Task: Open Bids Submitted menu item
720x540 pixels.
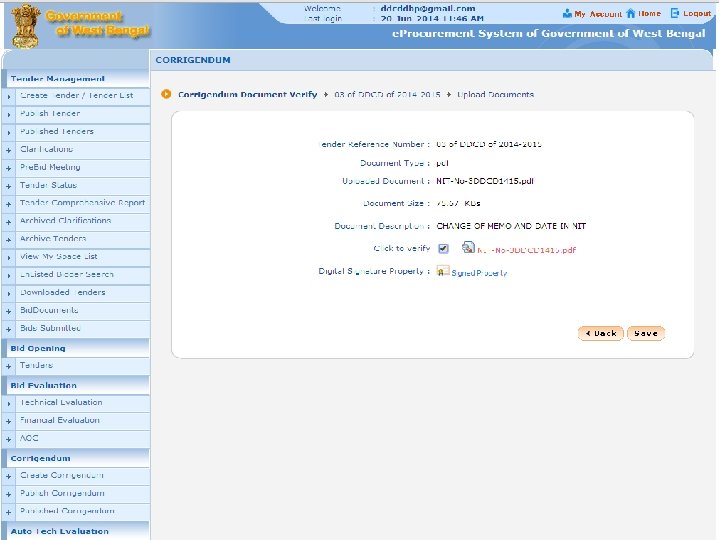Action: pos(50,328)
